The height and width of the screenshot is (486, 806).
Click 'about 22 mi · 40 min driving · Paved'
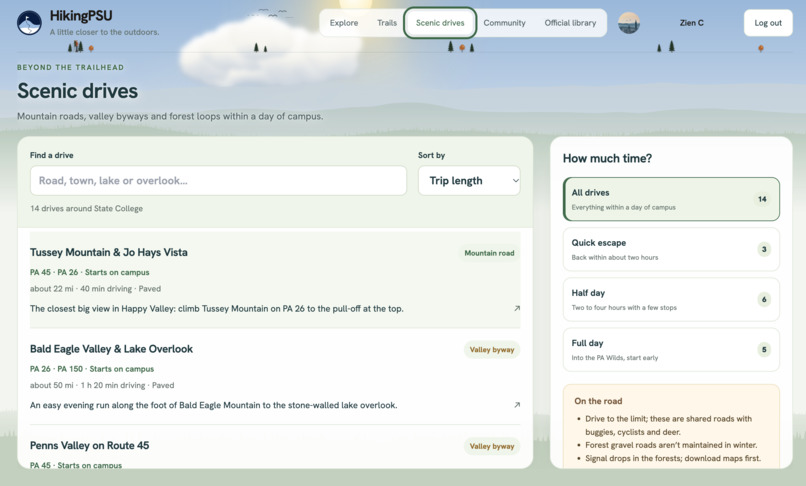click(x=95, y=289)
